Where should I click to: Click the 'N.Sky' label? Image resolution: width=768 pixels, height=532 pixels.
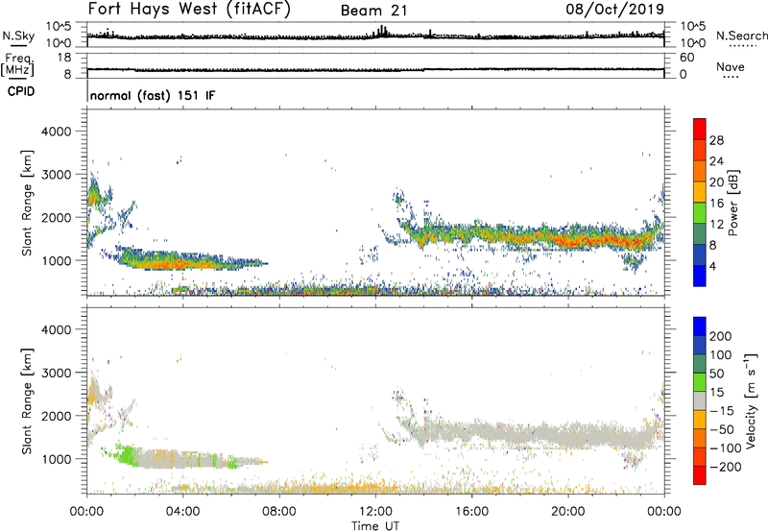(18, 36)
